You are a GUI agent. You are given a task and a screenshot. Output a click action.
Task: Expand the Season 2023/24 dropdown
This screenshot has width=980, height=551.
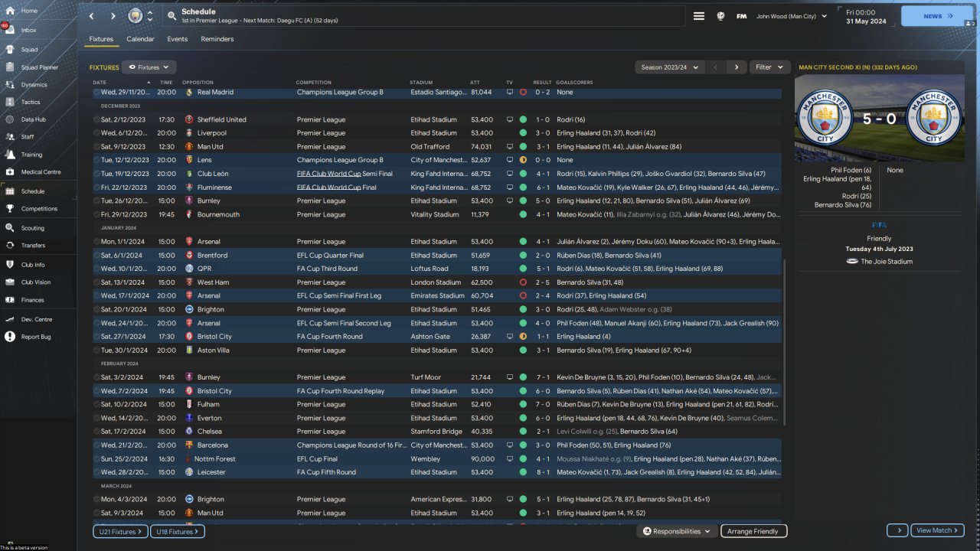click(x=670, y=67)
